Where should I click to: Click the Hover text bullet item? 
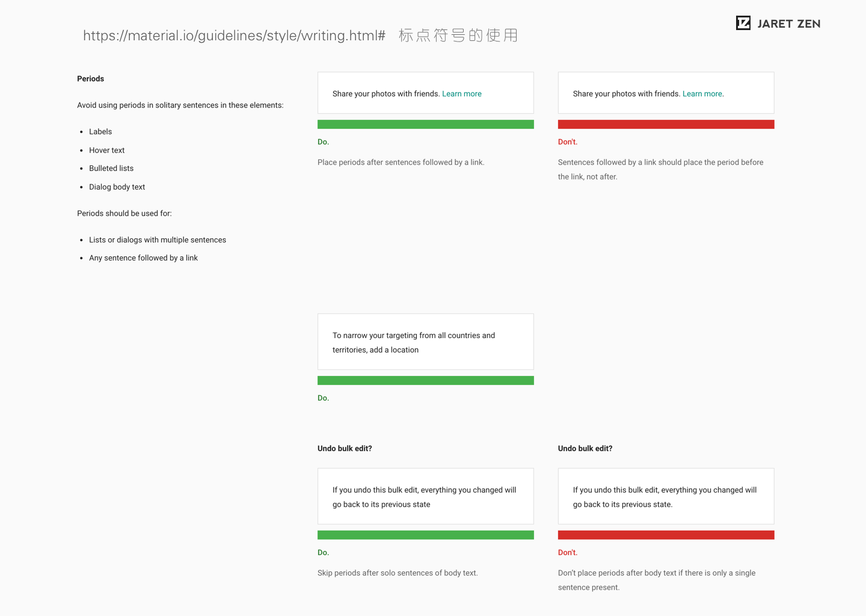click(x=107, y=150)
